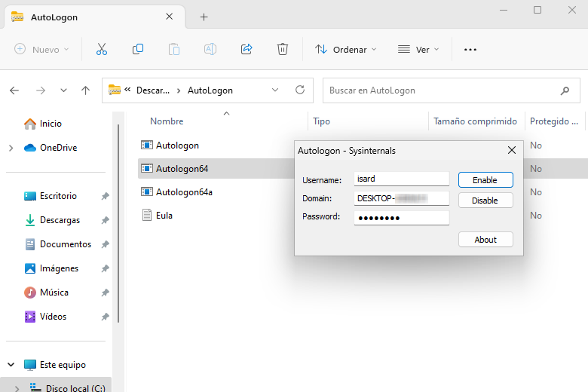The width and height of the screenshot is (588, 392).
Task: Open the Ordenar sort dropdown
Action: coord(345,50)
